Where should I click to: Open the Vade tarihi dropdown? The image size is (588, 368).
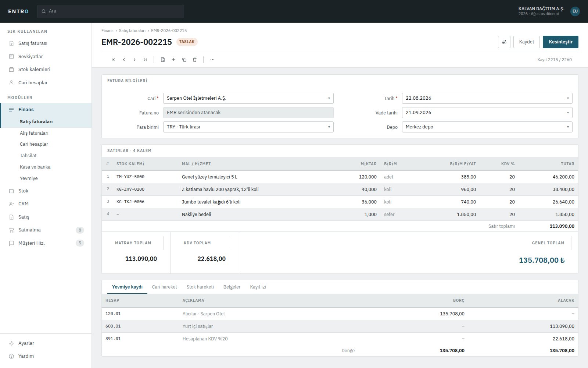487,113
